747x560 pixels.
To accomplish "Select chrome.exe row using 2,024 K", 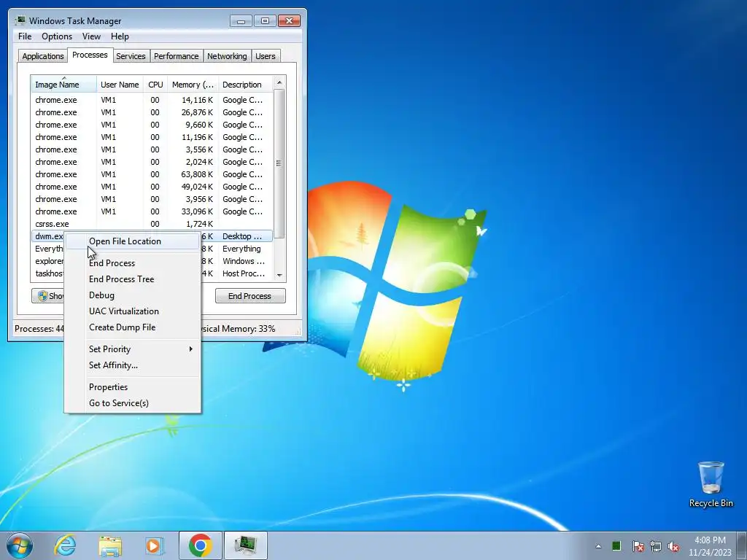I will pyautogui.click(x=152, y=162).
